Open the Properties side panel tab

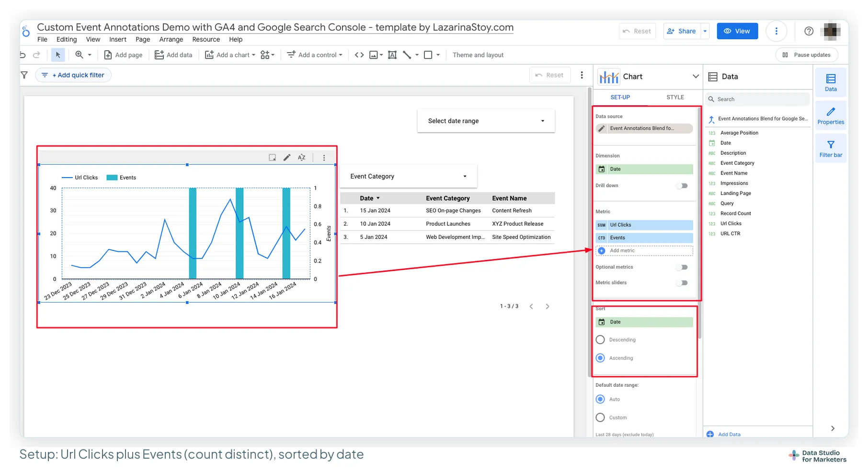pyautogui.click(x=831, y=115)
